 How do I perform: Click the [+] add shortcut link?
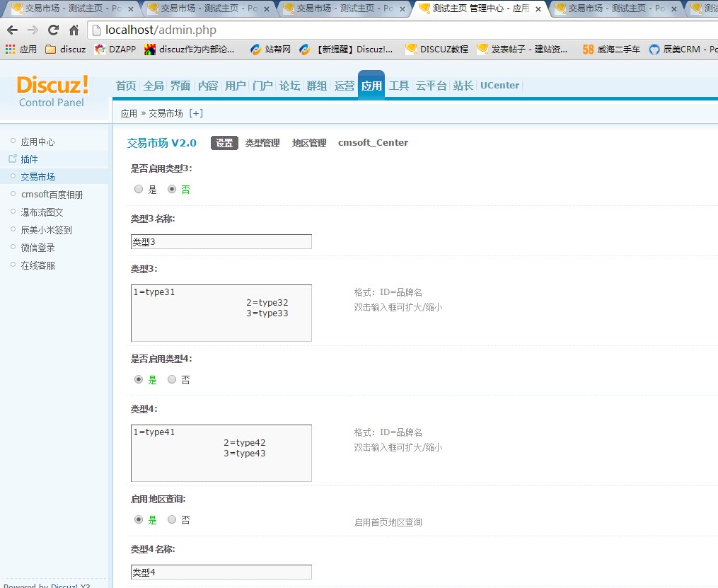pos(196,113)
